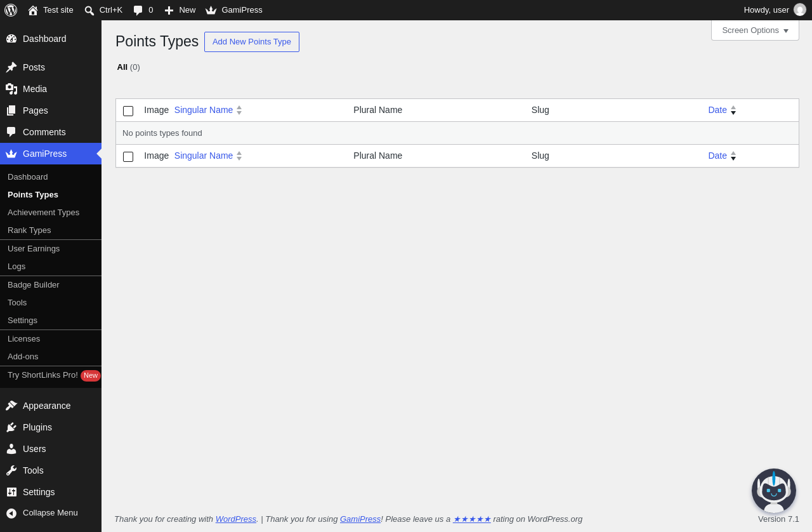Viewport: 812px width, 532px height.
Task: Open User Earnings submenu item
Action: pos(51,248)
